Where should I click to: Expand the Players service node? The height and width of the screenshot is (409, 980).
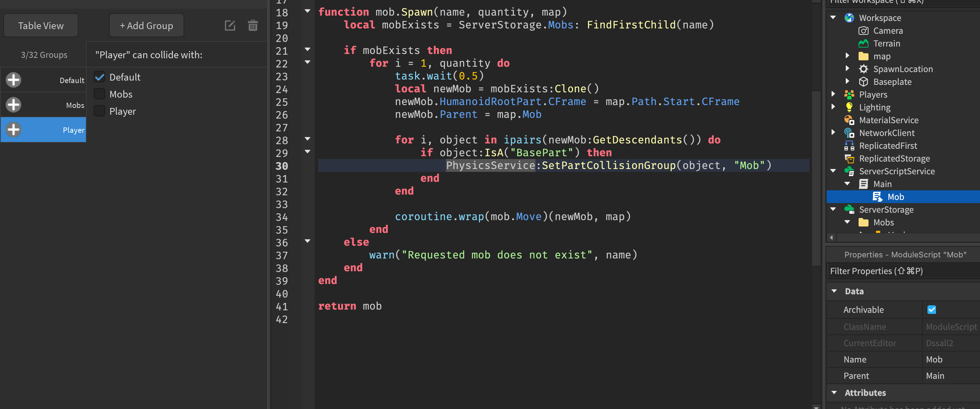tap(833, 94)
